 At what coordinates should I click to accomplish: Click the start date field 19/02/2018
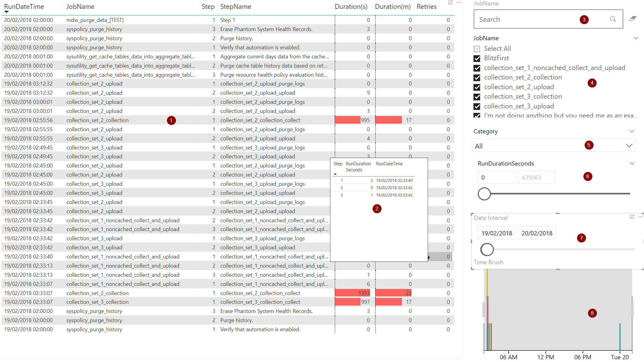click(496, 233)
